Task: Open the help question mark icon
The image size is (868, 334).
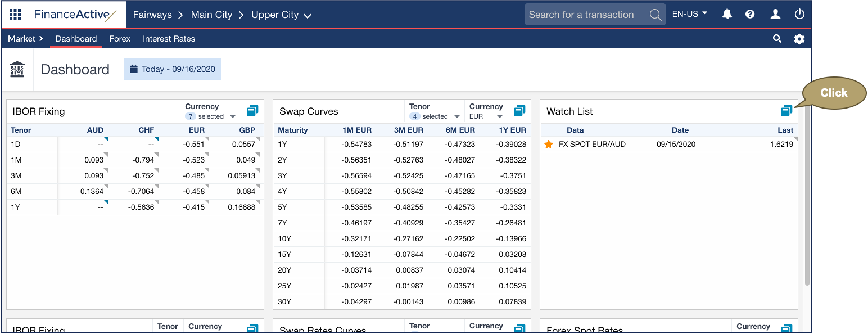Action: 750,14
